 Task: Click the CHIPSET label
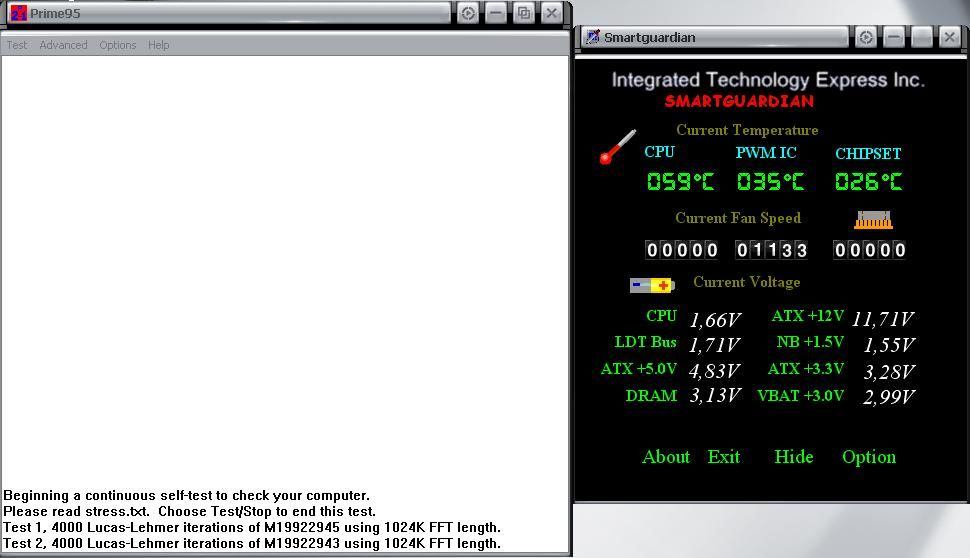(x=868, y=153)
